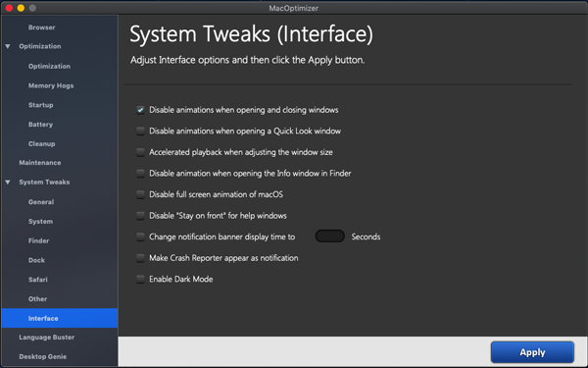
Task: Check Accelerated playback when adjusting window size
Action: 140,152
